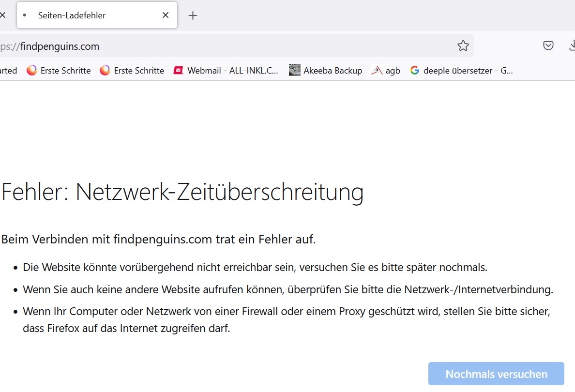Image resolution: width=575 pixels, height=392 pixels.
Task: Click the bullet about Firewall or Proxy
Action: pos(287,320)
